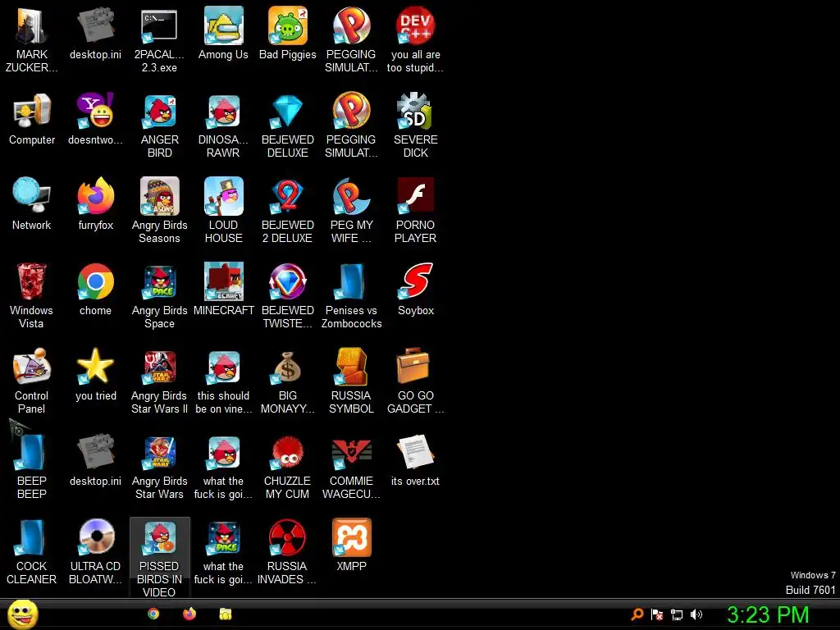The image size is (840, 630).
Task: Select the ANGER BIRD shortcut
Action: pos(160,126)
